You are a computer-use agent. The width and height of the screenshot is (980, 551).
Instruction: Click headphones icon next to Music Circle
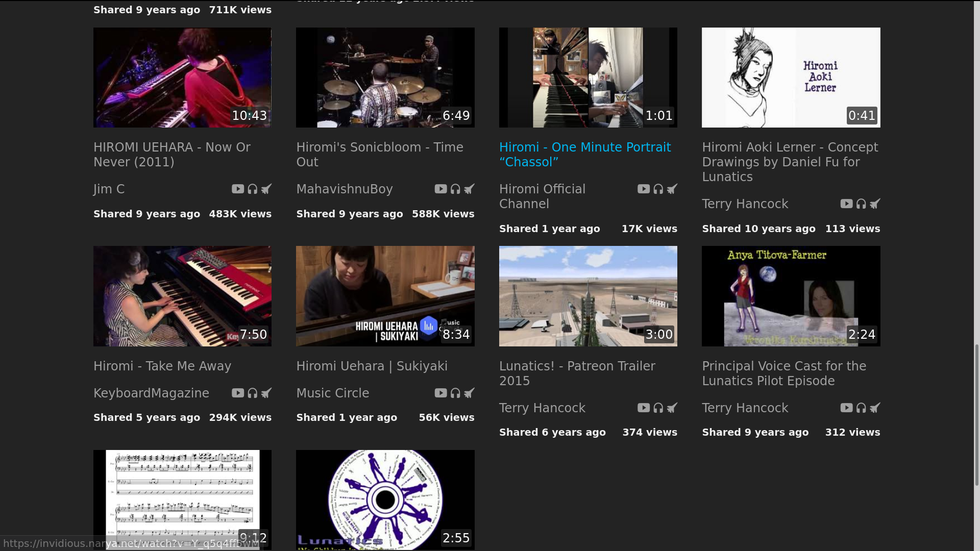(x=455, y=393)
